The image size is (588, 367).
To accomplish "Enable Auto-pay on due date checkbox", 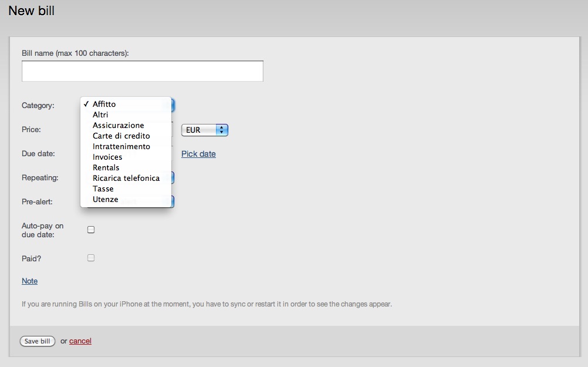I will pos(91,230).
